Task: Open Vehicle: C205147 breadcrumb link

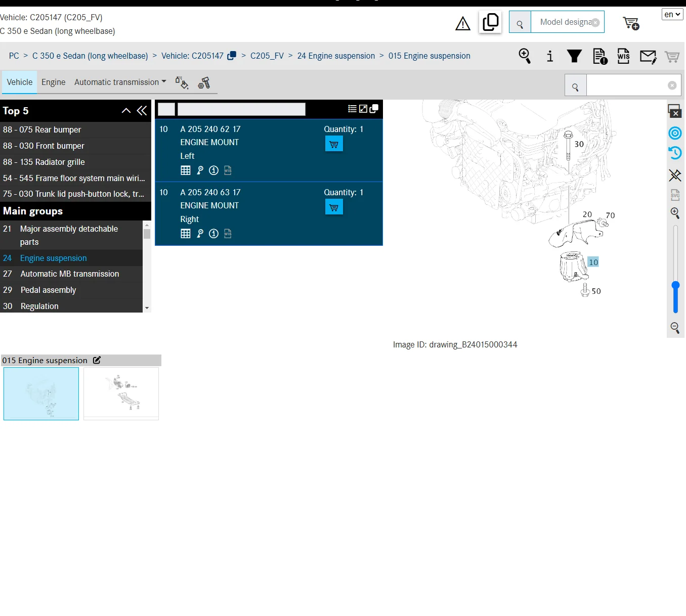Action: click(192, 56)
